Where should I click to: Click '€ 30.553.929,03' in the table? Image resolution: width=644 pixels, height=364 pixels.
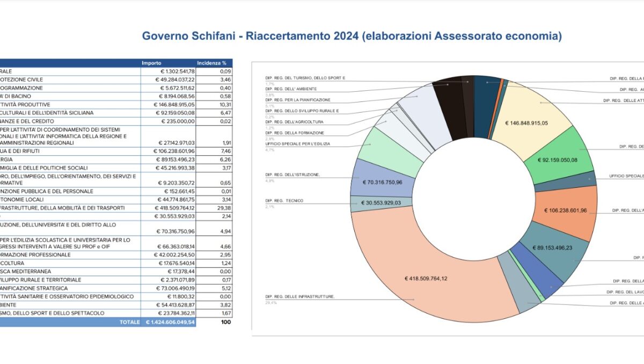pyautogui.click(x=175, y=216)
